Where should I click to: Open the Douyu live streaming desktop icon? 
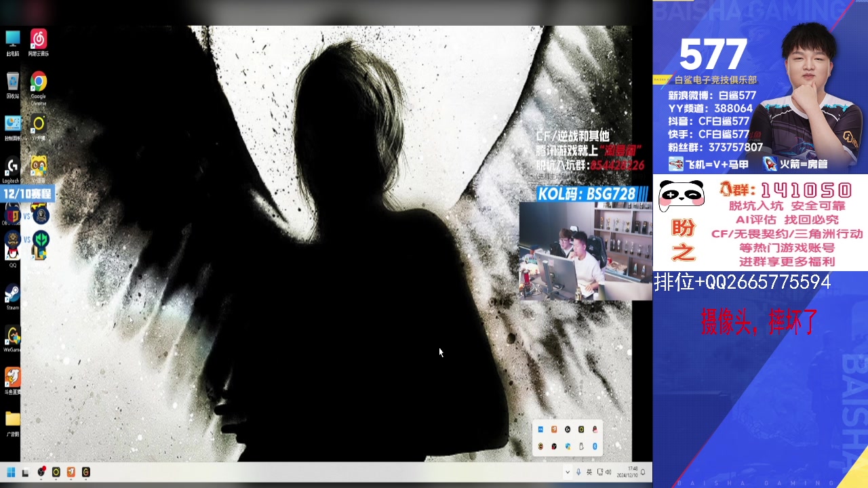12,380
